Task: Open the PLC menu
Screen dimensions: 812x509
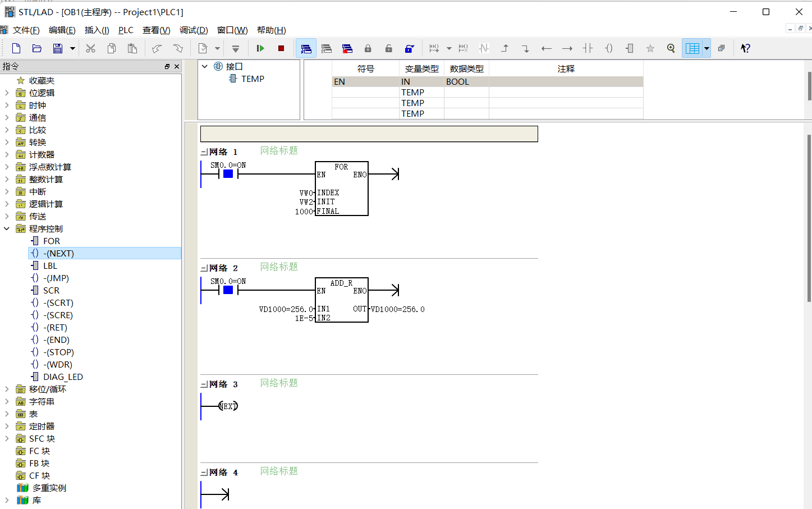Action: [126, 30]
